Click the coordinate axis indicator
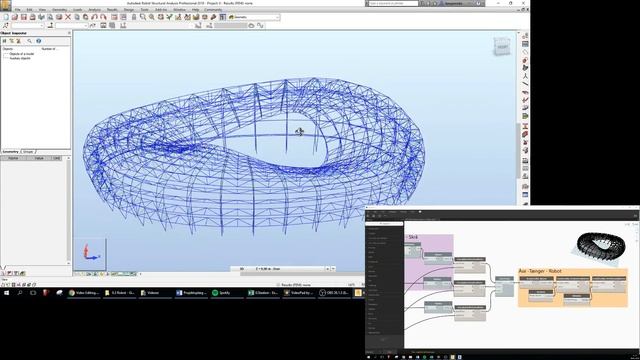This screenshot has width=640, height=360. [90, 253]
